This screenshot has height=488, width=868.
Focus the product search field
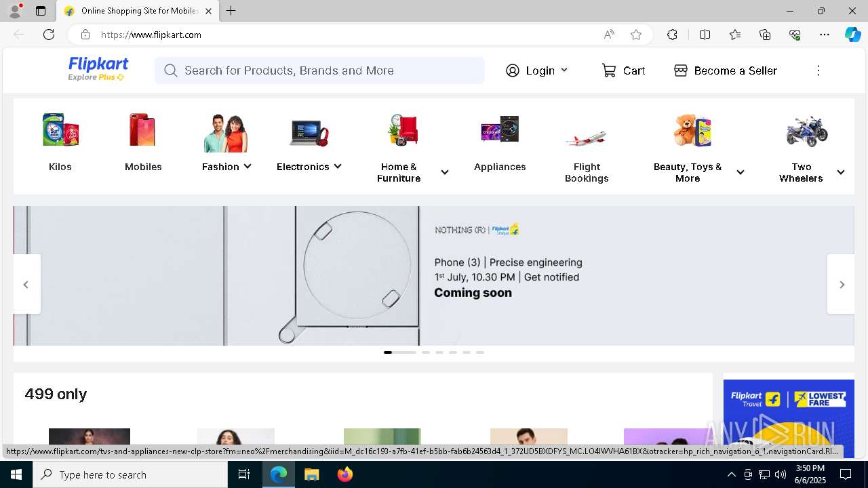[319, 70]
